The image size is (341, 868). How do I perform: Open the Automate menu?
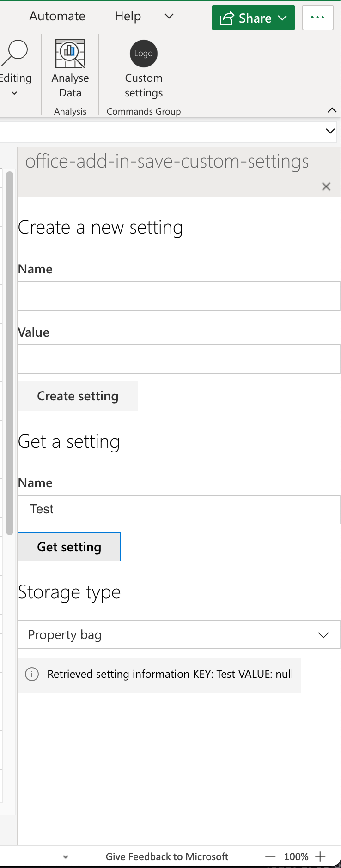coord(57,16)
